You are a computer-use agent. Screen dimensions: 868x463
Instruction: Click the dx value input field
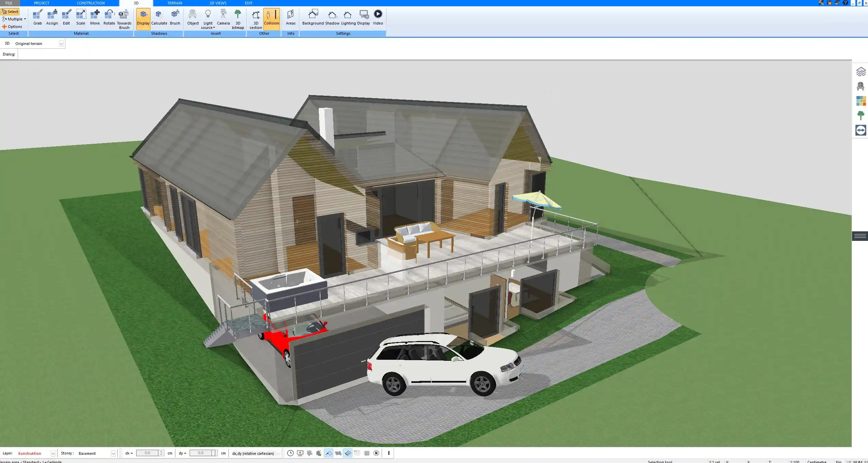click(x=147, y=453)
